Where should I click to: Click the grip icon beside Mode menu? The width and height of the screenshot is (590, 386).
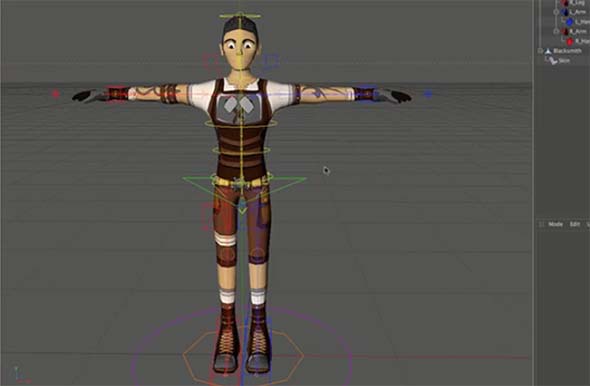tap(541, 224)
